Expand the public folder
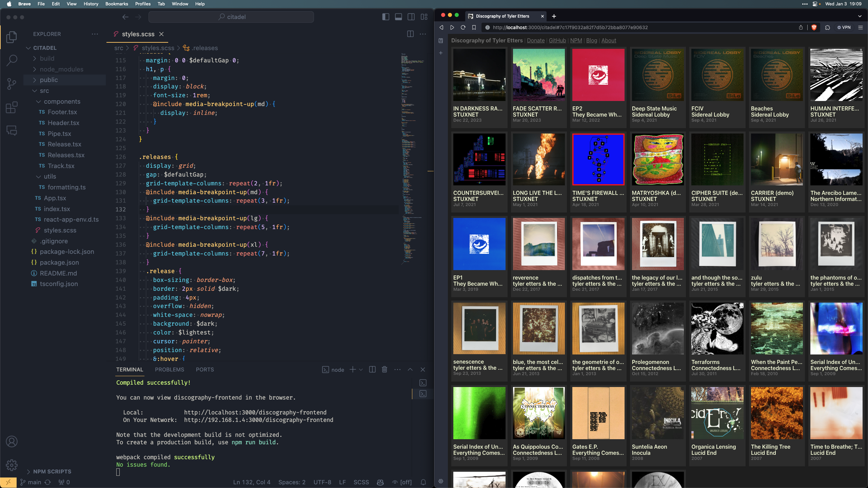 [x=49, y=80]
